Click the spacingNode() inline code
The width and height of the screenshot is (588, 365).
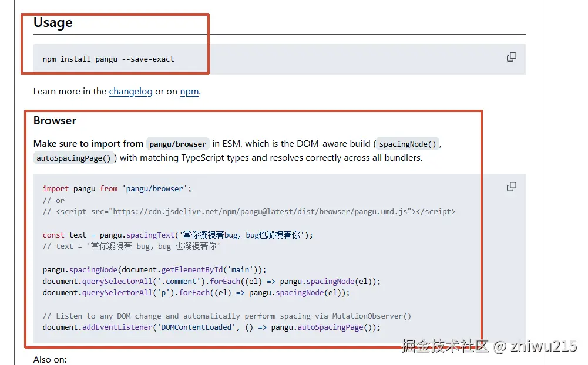pos(408,144)
